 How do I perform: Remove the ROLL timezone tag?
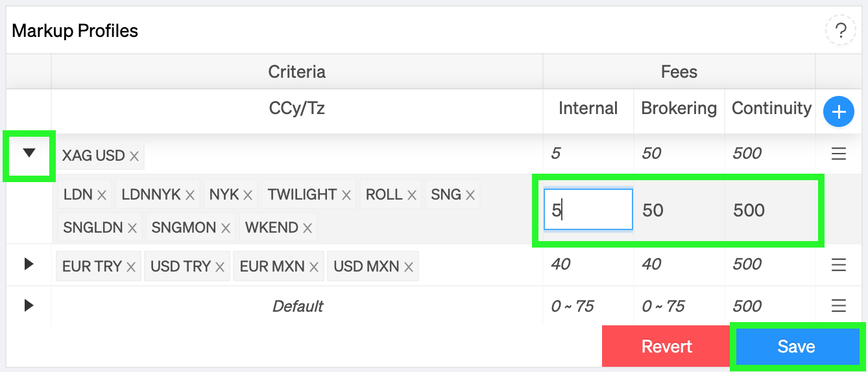tap(412, 195)
